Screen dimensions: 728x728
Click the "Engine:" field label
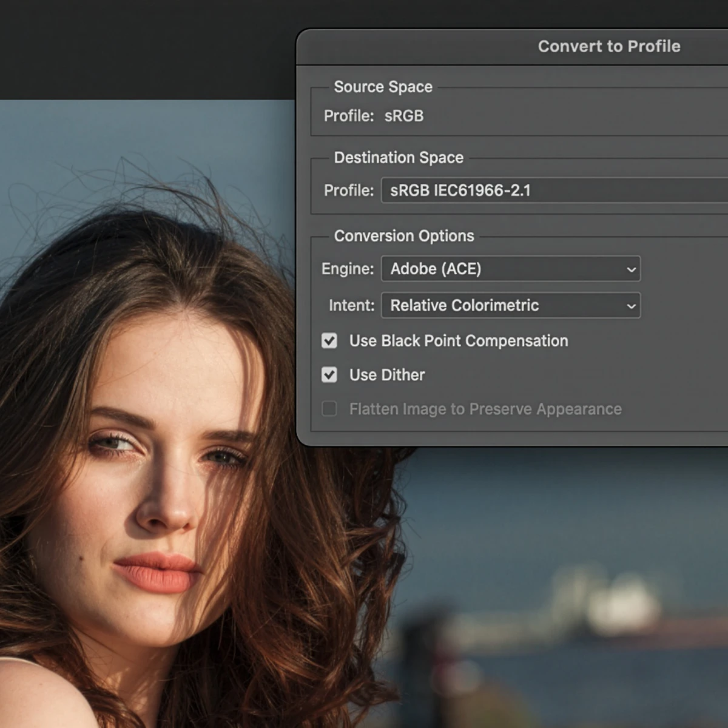coord(347,269)
